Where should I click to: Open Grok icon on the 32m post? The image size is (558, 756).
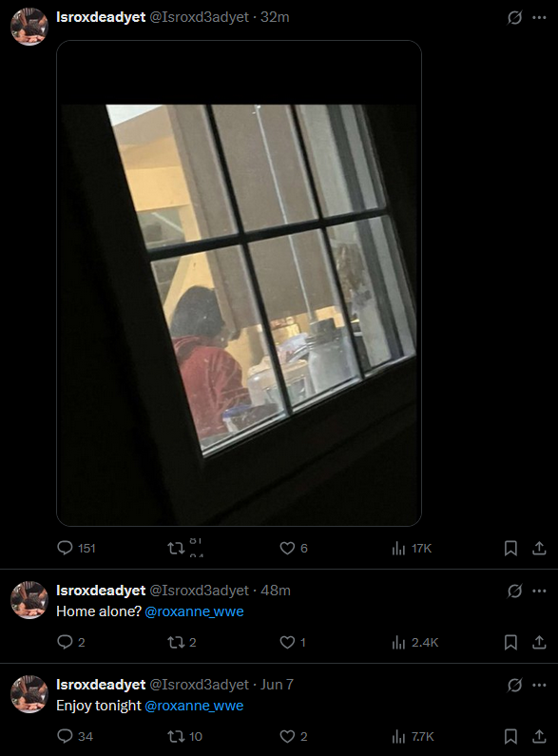[514, 17]
